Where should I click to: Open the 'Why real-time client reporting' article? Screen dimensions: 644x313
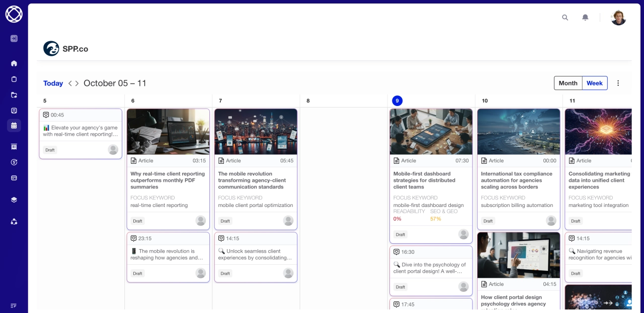pos(168,180)
